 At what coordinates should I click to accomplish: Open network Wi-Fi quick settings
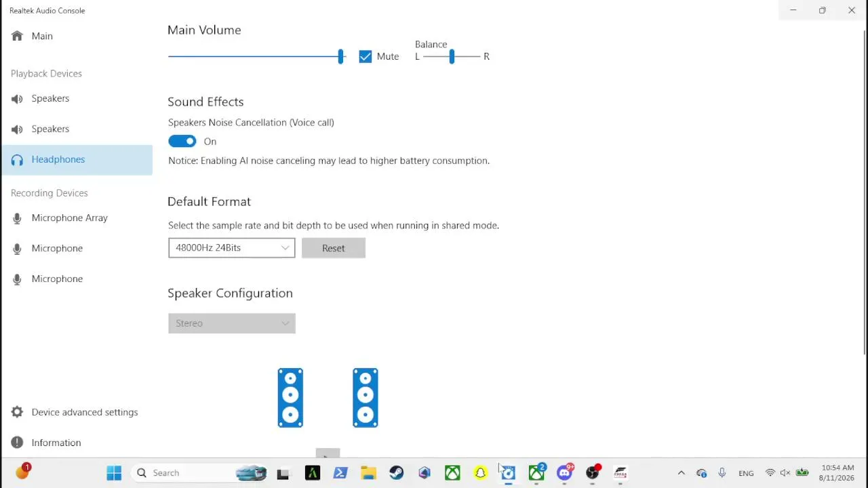tap(770, 473)
